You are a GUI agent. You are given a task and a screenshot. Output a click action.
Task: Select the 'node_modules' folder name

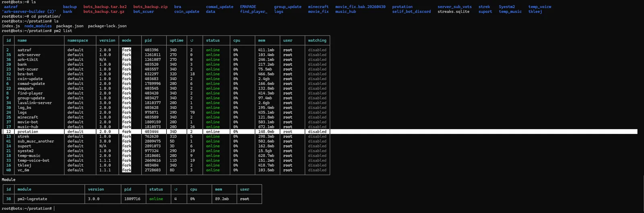(38, 26)
